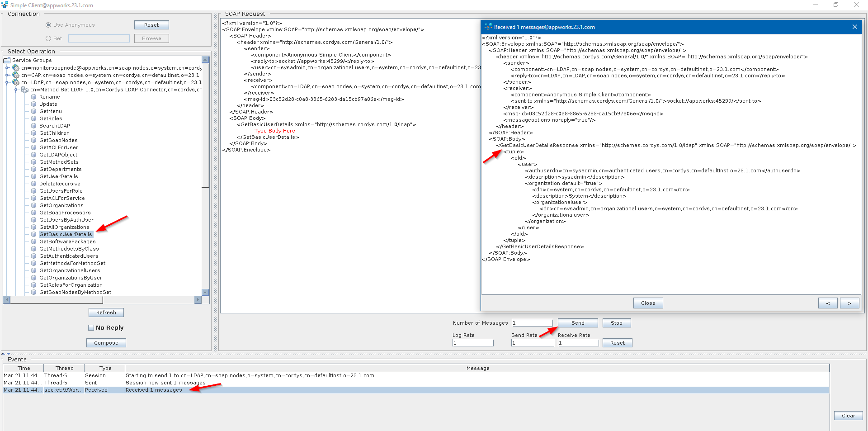Click the GetSoftwarePackages method cube icon
868x431 pixels.
click(x=34, y=242)
